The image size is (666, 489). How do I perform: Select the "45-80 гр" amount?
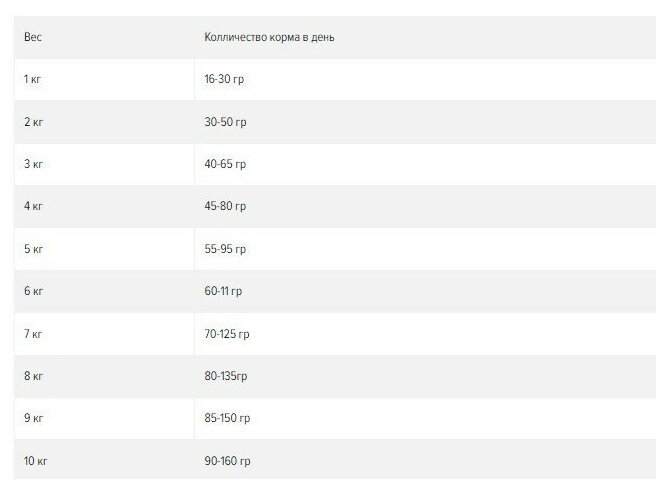pos(225,207)
